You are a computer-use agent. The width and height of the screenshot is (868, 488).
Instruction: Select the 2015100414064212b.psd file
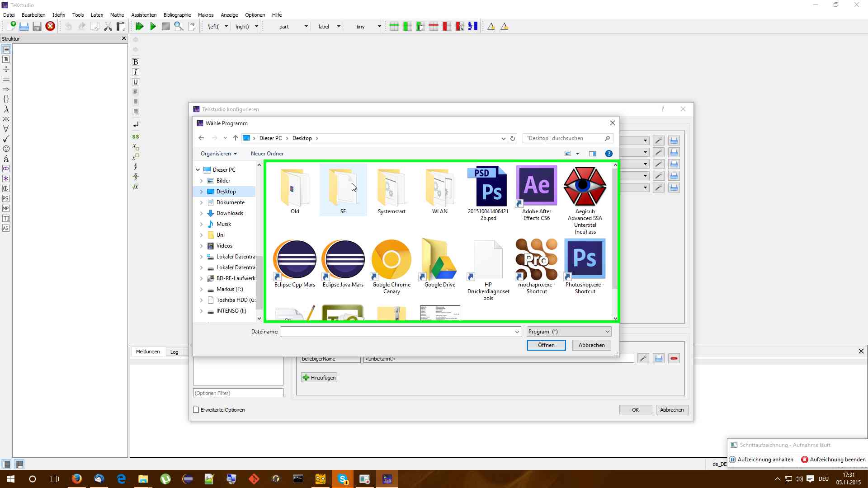(488, 193)
